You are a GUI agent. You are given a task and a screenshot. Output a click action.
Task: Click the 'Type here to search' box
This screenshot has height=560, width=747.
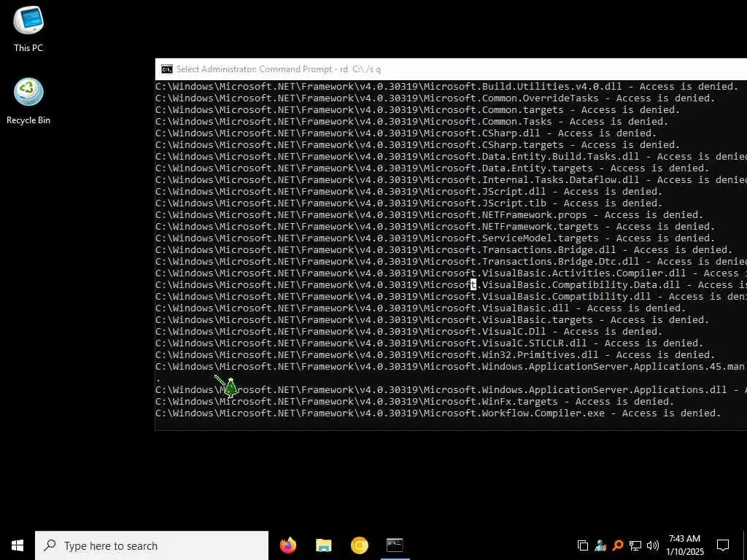coord(152,545)
